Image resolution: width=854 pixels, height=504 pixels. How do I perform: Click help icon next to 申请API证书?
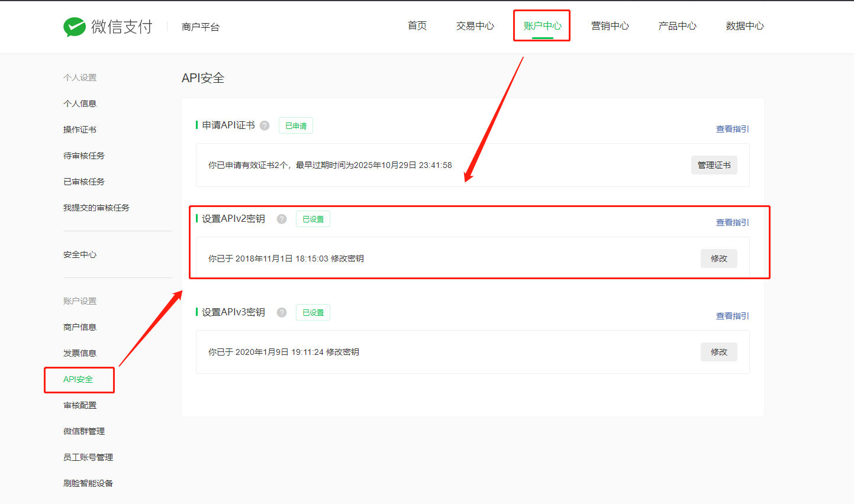click(x=265, y=125)
